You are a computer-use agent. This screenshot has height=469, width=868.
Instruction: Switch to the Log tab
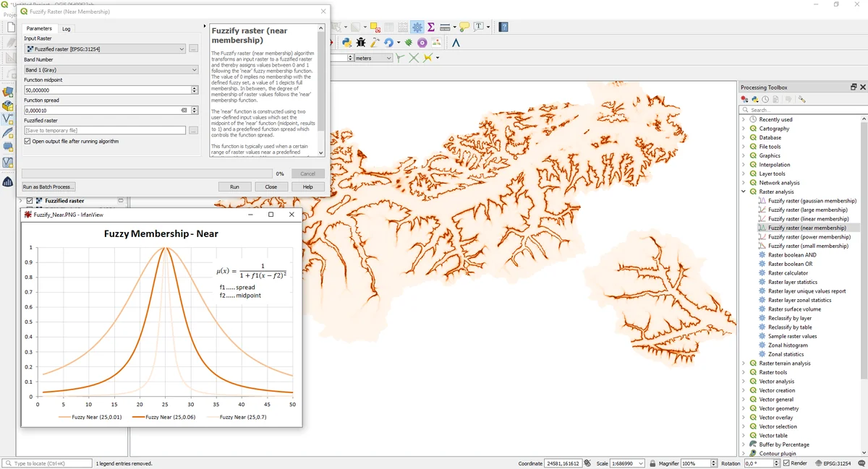(x=66, y=29)
